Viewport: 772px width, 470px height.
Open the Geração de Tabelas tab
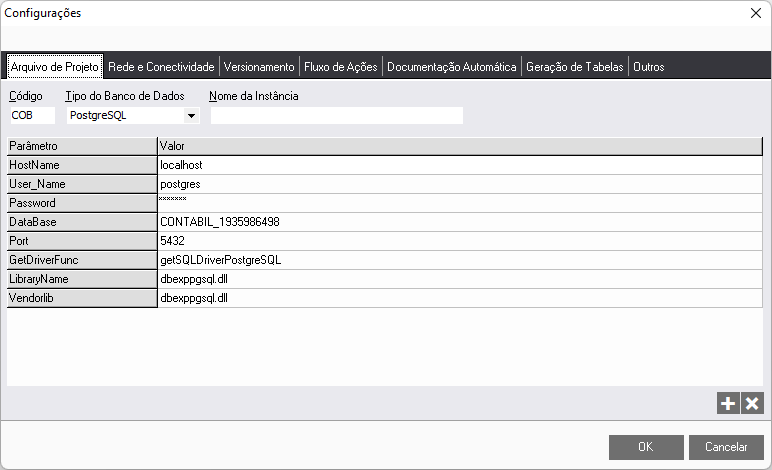pos(575,67)
